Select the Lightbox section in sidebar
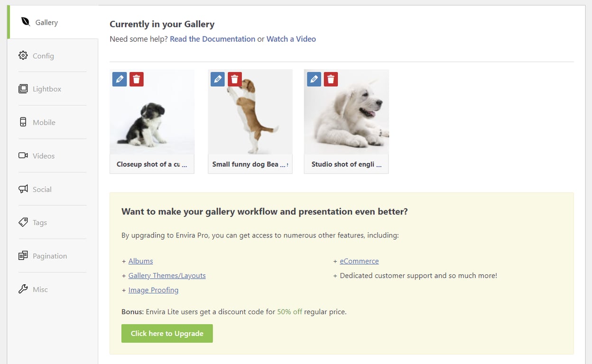Image resolution: width=592 pixels, height=364 pixels. point(23,89)
